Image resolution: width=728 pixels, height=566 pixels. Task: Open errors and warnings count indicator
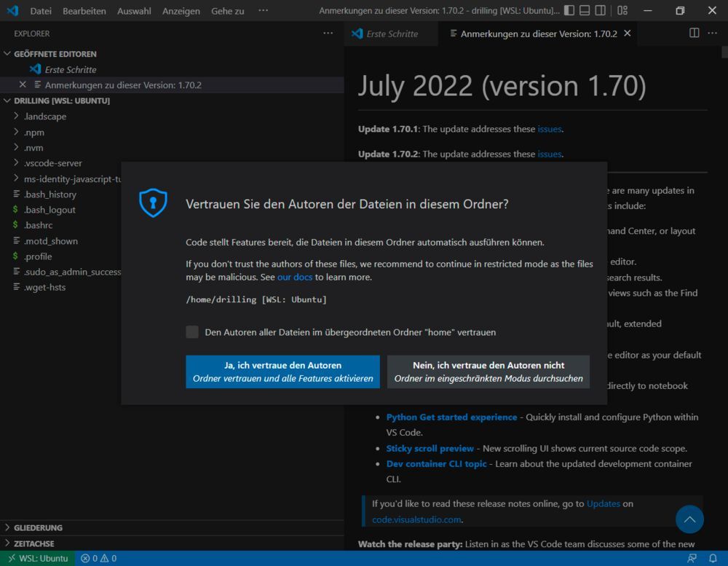click(98, 559)
